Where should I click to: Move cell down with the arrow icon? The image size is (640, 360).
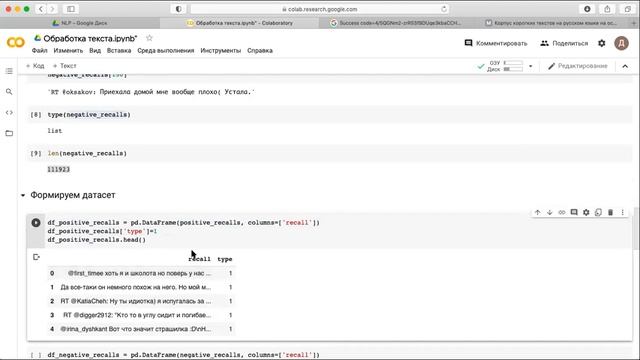pyautogui.click(x=550, y=212)
